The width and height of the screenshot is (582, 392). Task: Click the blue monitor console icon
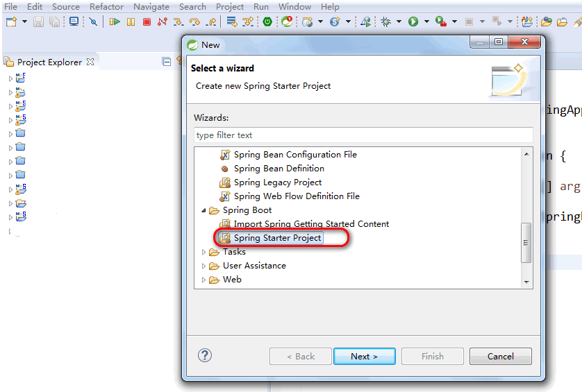[x=74, y=22]
